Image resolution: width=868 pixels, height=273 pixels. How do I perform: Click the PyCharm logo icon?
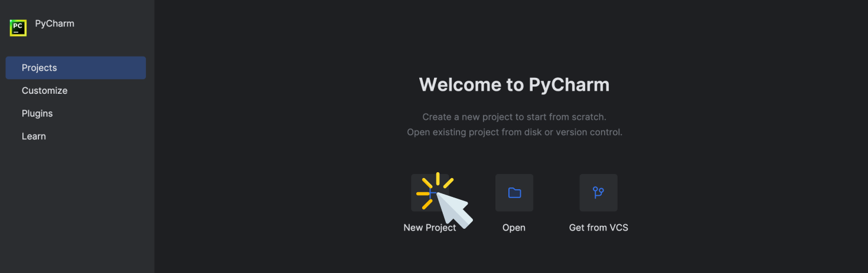[18, 27]
